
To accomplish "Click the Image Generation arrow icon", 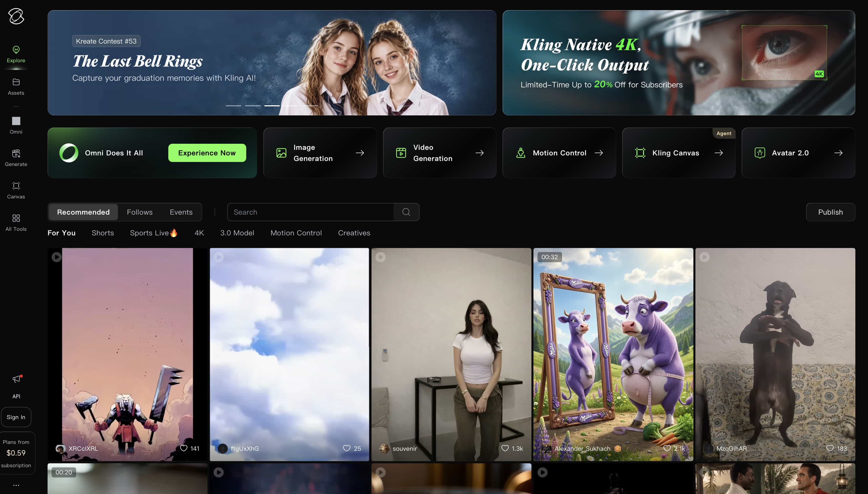I will [360, 153].
